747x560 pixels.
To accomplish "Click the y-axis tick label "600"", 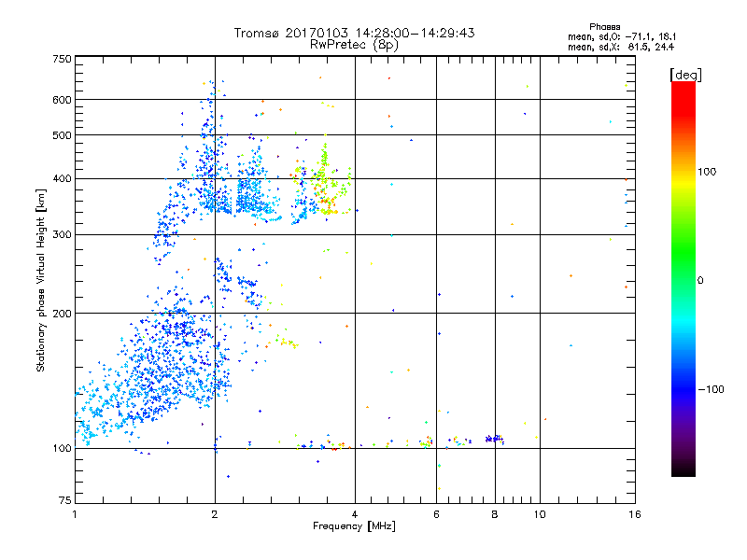I will click(x=62, y=100).
